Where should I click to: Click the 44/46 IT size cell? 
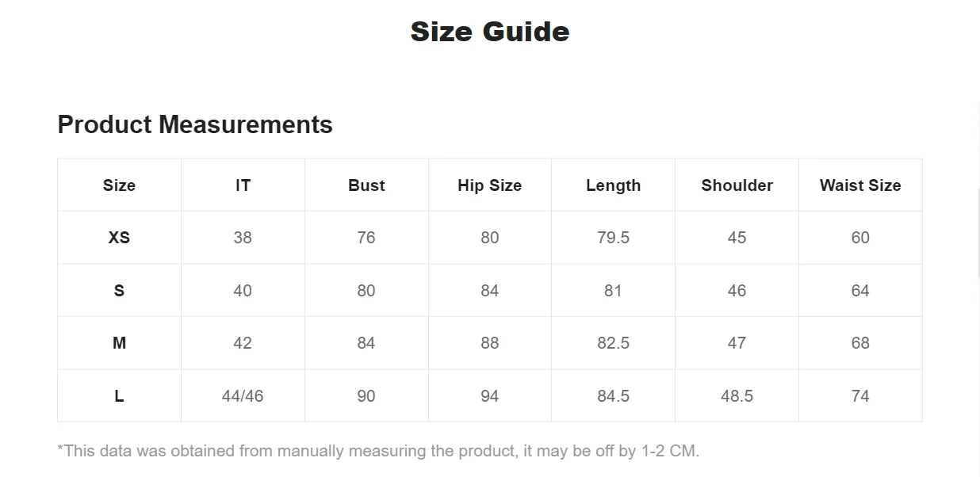[x=243, y=396]
